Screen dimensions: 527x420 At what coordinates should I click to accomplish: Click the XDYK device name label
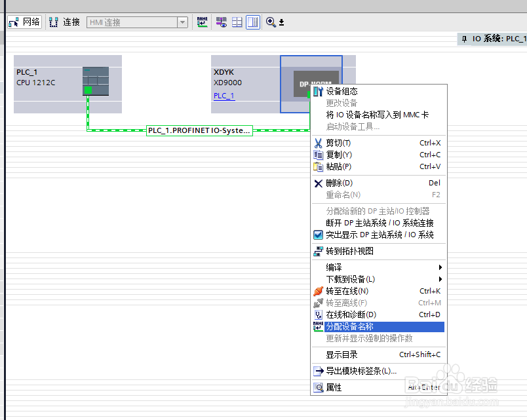click(x=224, y=72)
